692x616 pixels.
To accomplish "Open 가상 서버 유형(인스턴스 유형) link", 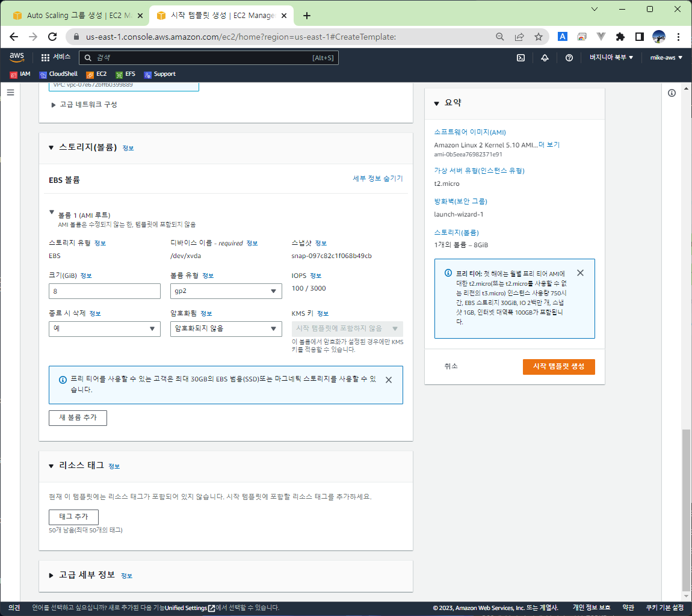I will 479,170.
